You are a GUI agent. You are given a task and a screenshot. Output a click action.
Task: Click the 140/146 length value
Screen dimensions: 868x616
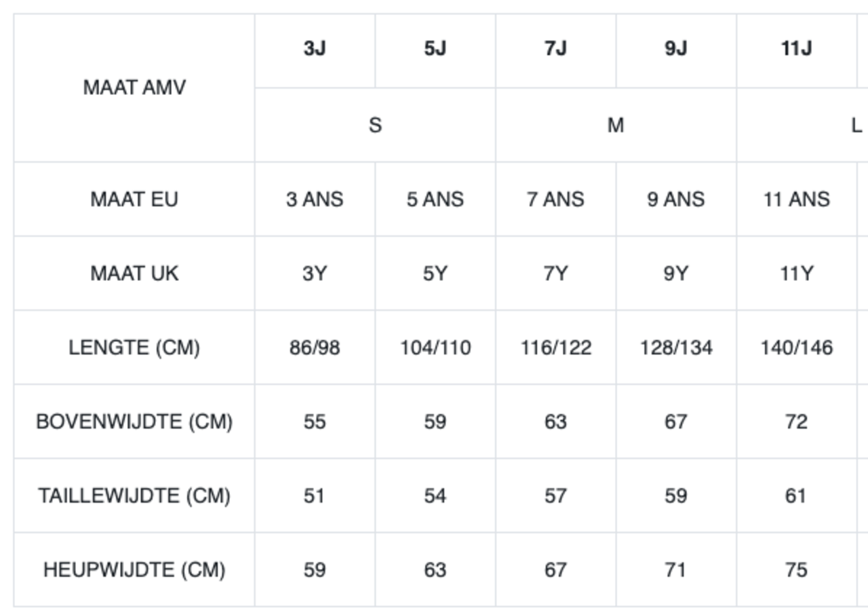[x=796, y=347]
